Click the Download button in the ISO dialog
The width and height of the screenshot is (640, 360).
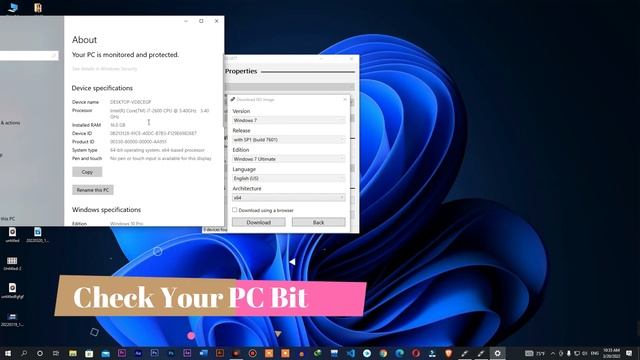point(258,222)
